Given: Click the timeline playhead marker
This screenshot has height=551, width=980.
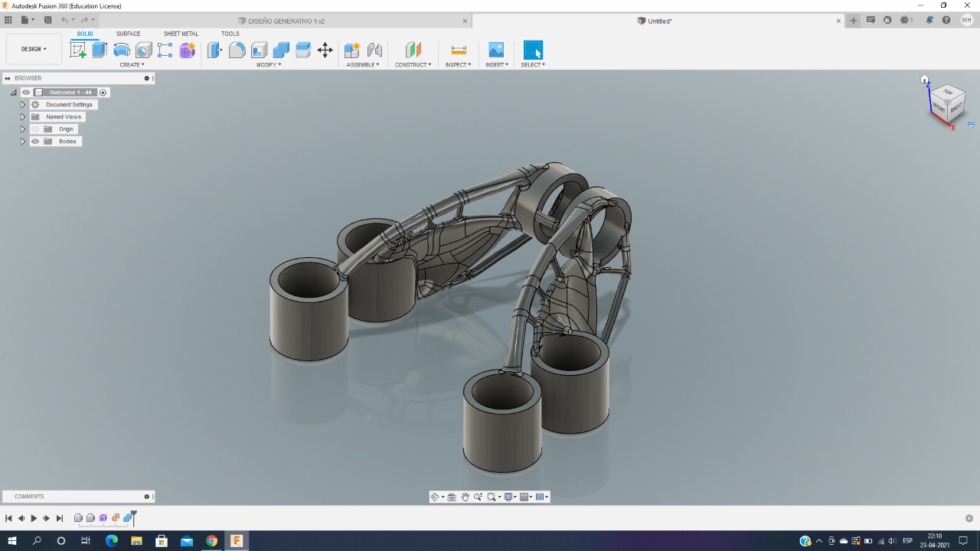Looking at the screenshot, I should [133, 515].
